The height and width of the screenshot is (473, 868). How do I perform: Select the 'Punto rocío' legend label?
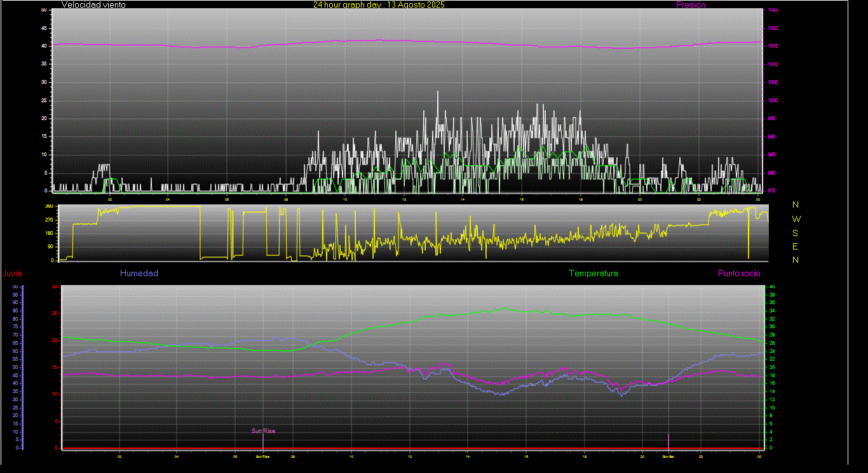click(739, 274)
